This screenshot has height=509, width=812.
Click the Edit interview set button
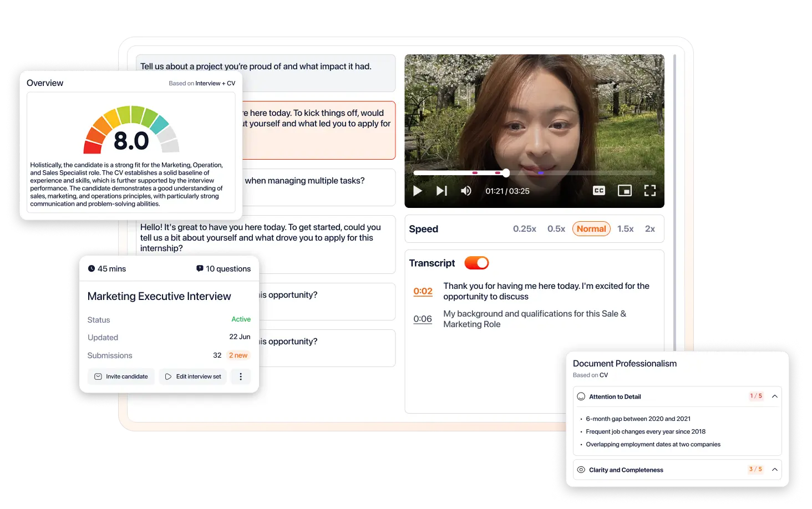pyautogui.click(x=192, y=376)
